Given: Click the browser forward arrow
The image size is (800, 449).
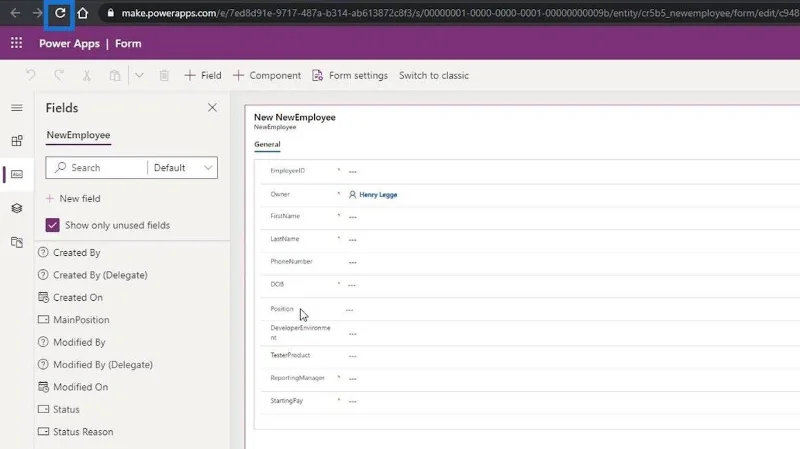Looking at the screenshot, I should click(37, 13).
